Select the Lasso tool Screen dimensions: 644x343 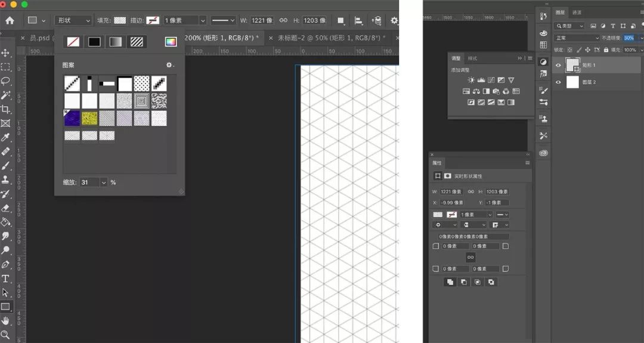click(x=6, y=81)
